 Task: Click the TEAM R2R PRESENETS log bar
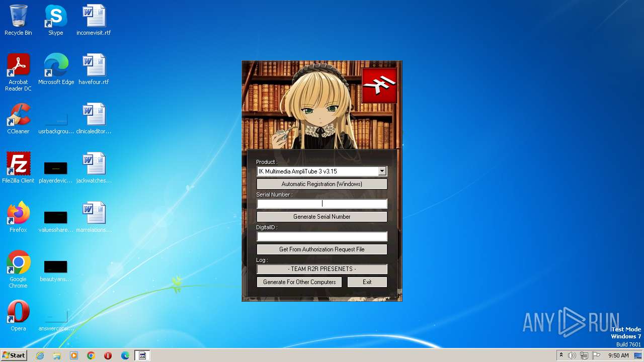coord(322,269)
